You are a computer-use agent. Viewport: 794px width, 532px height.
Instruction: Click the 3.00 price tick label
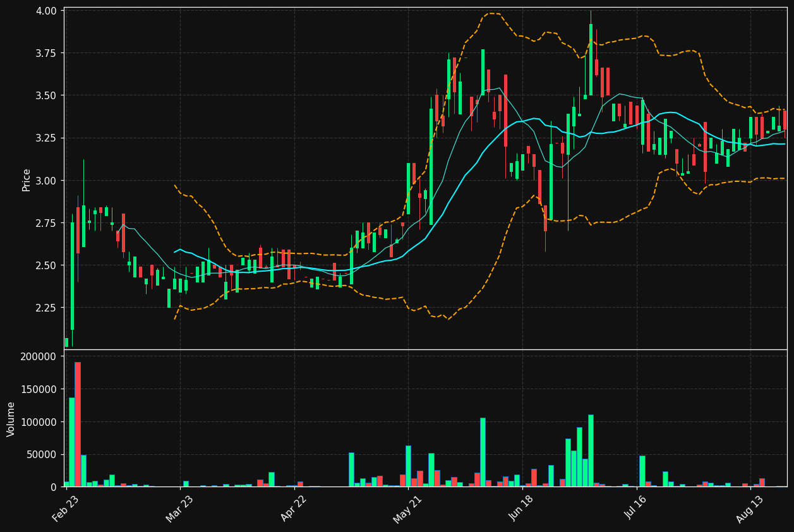click(x=47, y=181)
